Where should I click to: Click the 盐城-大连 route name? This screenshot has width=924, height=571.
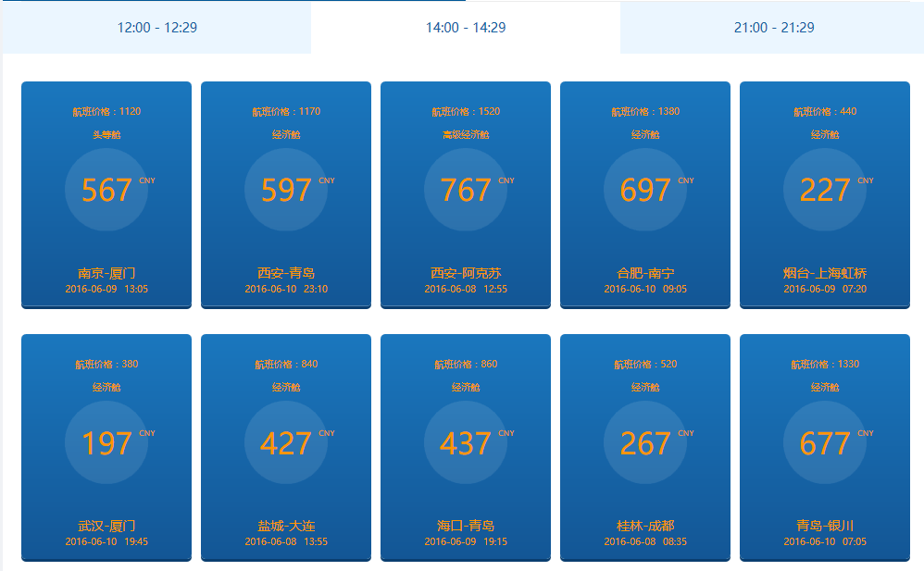pos(286,526)
